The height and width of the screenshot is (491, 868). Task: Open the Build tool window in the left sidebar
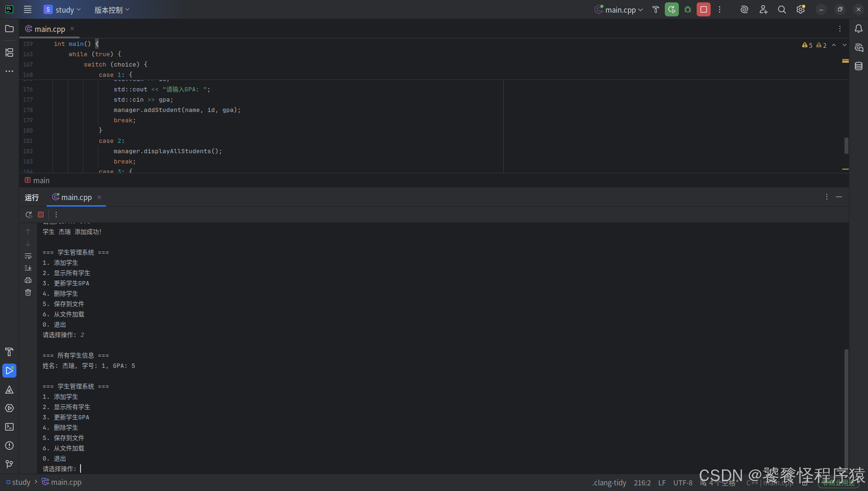click(9, 352)
